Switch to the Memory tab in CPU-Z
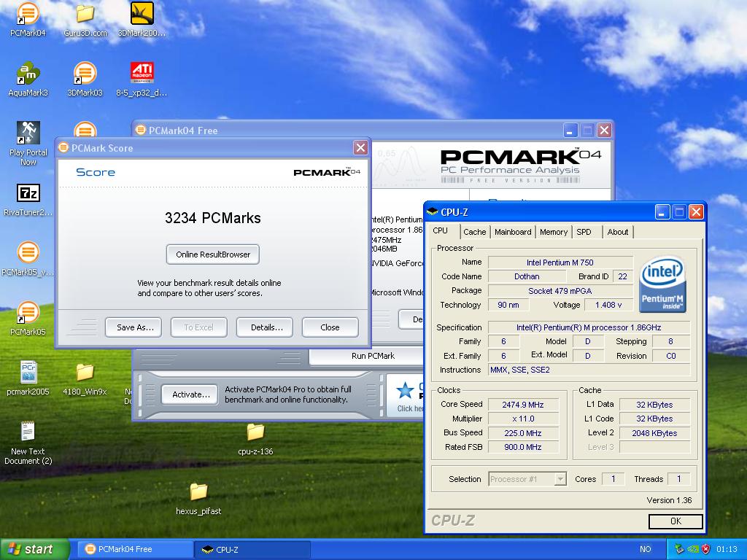The height and width of the screenshot is (560, 747). pyautogui.click(x=553, y=232)
